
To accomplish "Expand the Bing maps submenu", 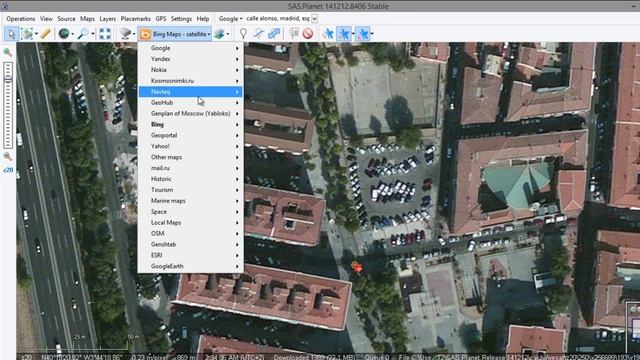I will [x=191, y=124].
